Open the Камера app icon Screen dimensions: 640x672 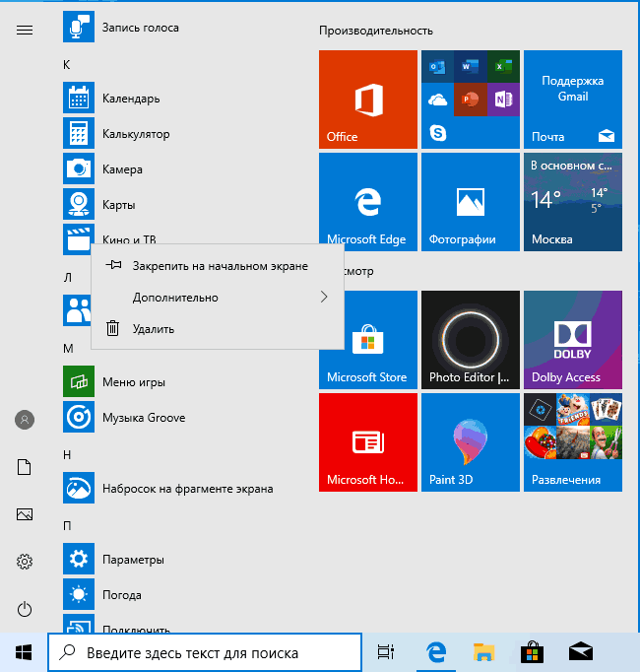(79, 168)
